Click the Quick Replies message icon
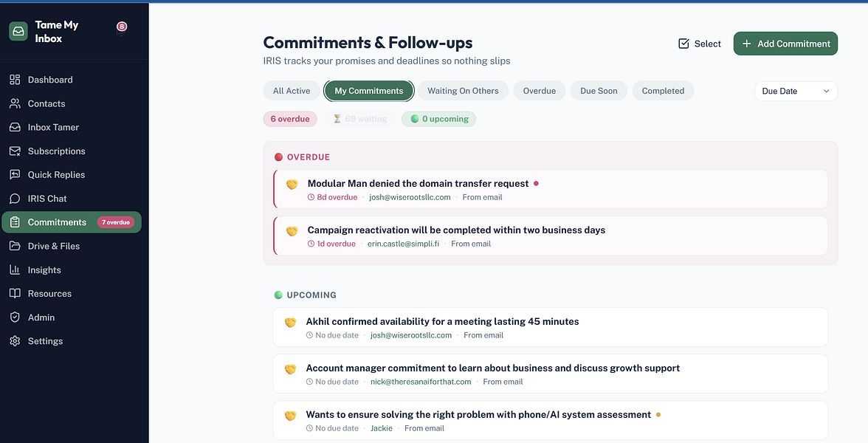Screen dimensions: 868x443 click(15, 175)
